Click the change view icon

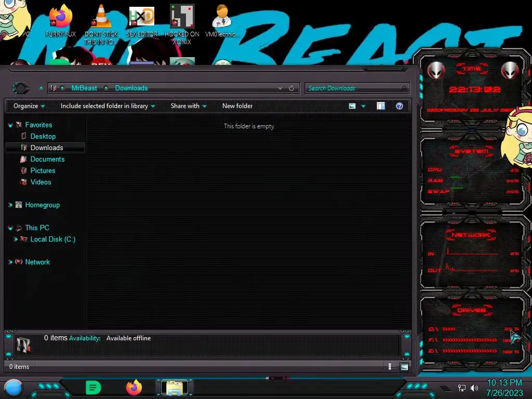352,106
